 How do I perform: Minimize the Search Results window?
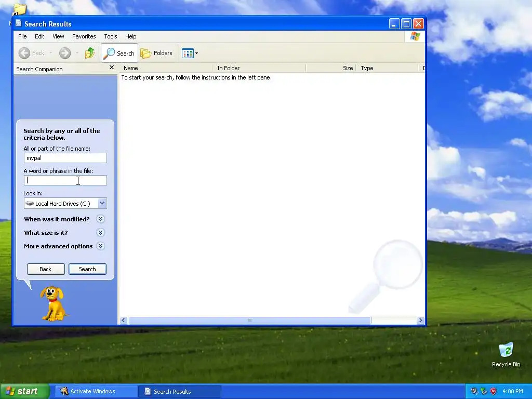(394, 24)
